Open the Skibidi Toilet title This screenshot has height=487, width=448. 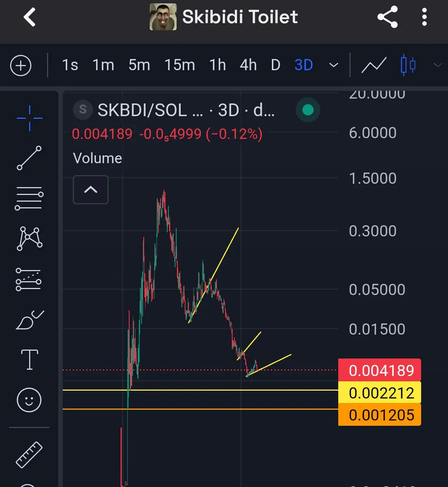pos(240,17)
